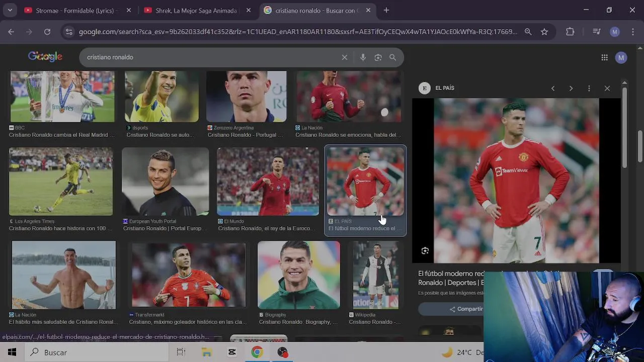Click the address bar URL
The image size is (644, 362).
(x=298, y=32)
